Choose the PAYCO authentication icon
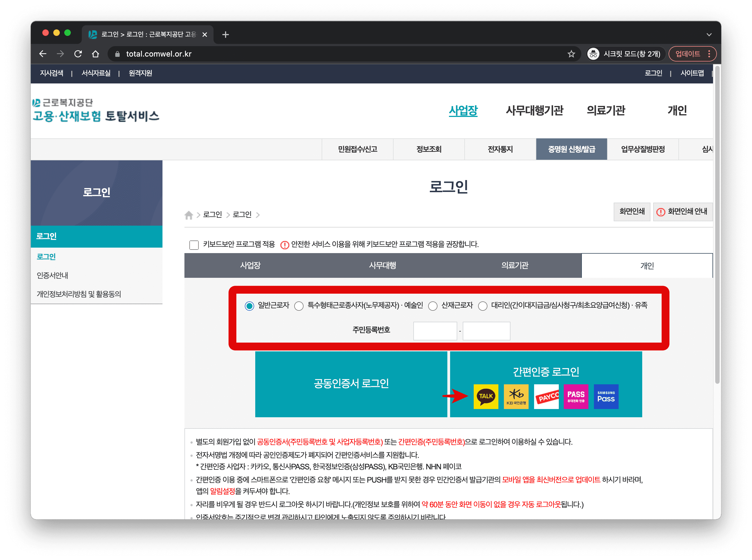 (546, 396)
